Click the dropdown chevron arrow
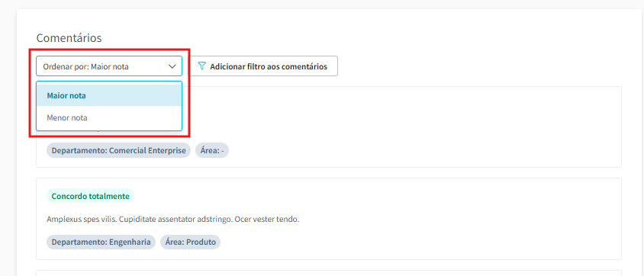 pyautogui.click(x=172, y=66)
